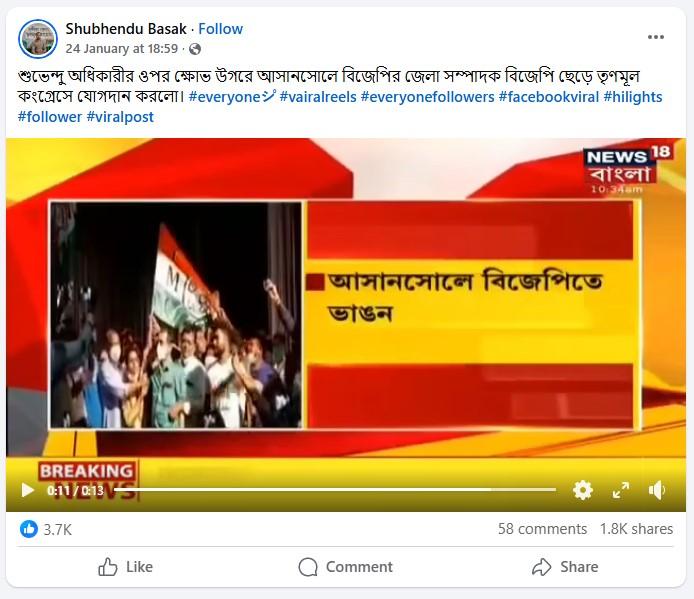This screenshot has height=599, width=694.
Task: View the 3.7K reactions count
Action: pos(58,529)
